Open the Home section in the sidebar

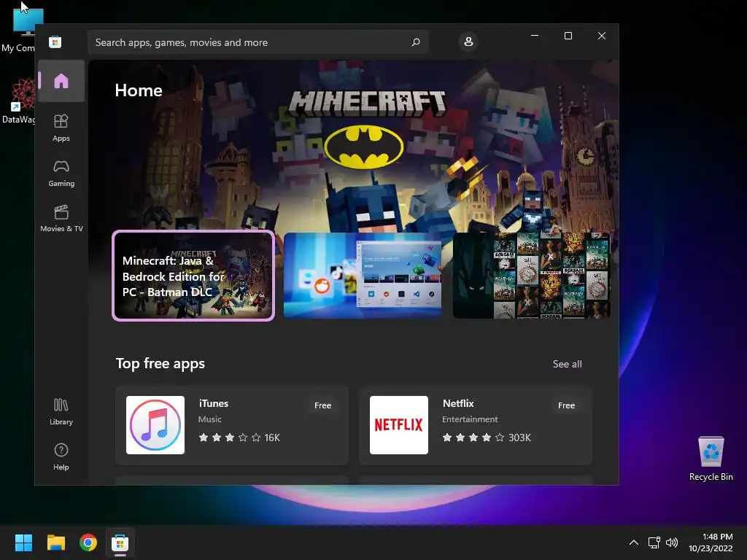61,81
